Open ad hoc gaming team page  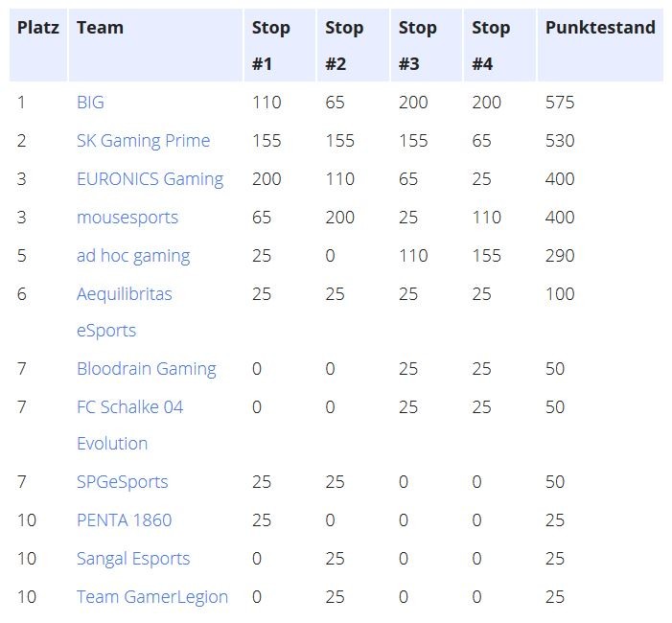[x=133, y=256]
